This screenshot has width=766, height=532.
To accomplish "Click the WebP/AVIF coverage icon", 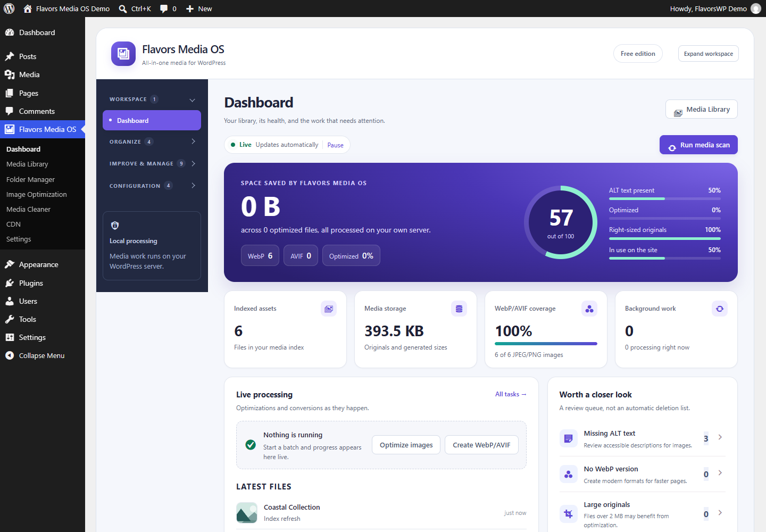I will [x=589, y=309].
